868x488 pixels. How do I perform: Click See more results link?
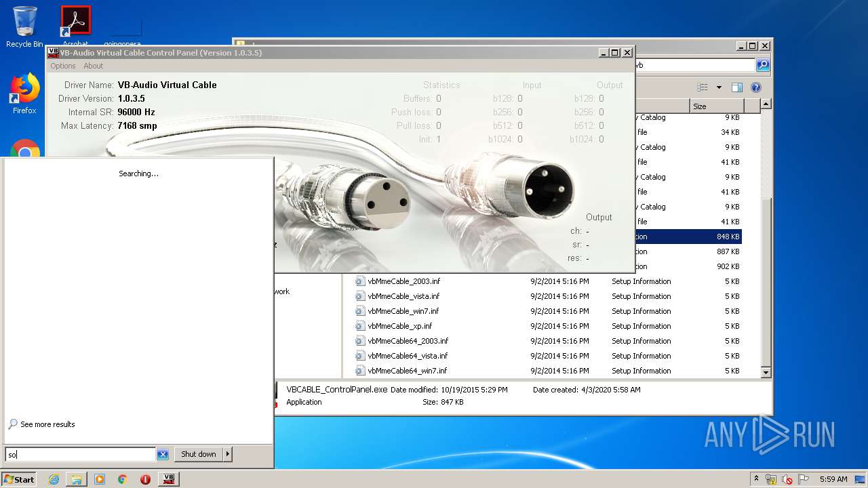coord(47,424)
